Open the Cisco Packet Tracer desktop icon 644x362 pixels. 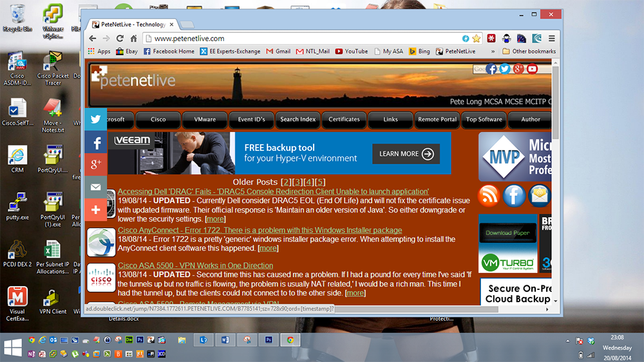point(53,68)
